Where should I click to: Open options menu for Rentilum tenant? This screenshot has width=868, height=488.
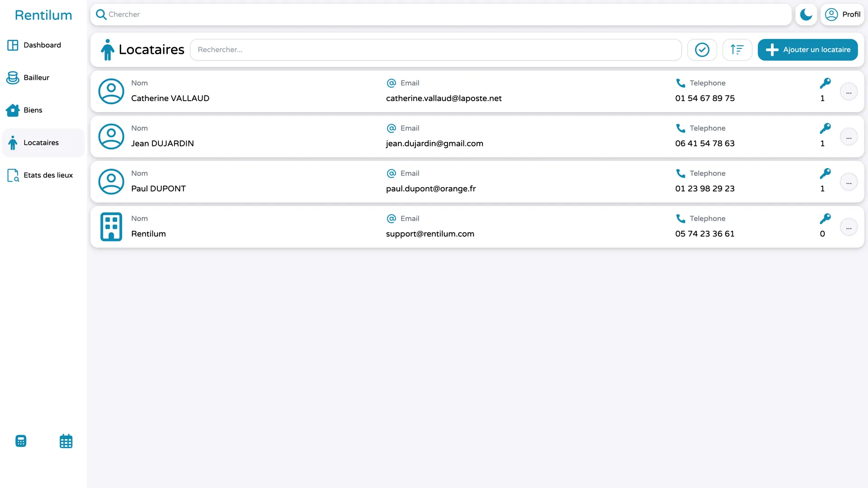(x=849, y=227)
